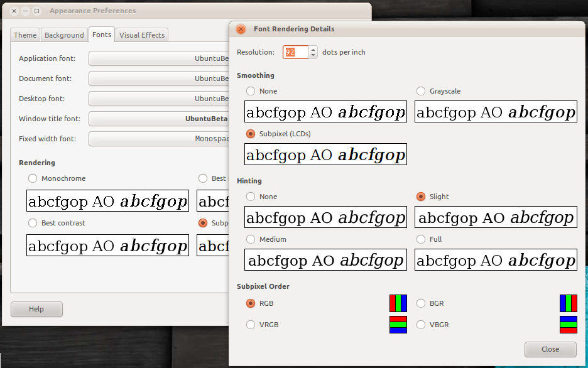The height and width of the screenshot is (368, 588).
Task: Enable Full hinting option
Action: coord(421,239)
